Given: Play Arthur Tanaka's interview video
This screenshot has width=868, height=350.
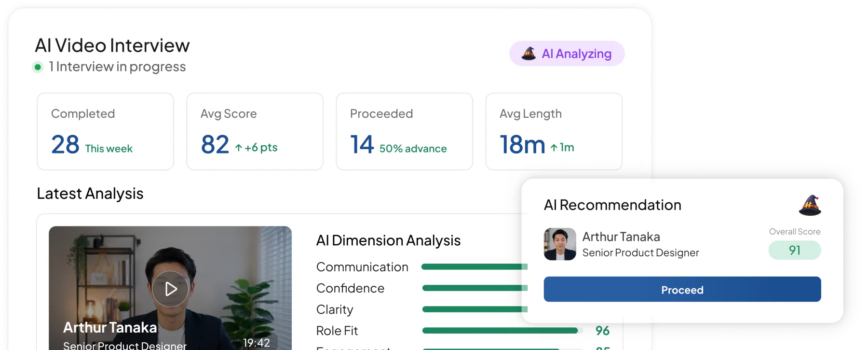Looking at the screenshot, I should point(170,289).
